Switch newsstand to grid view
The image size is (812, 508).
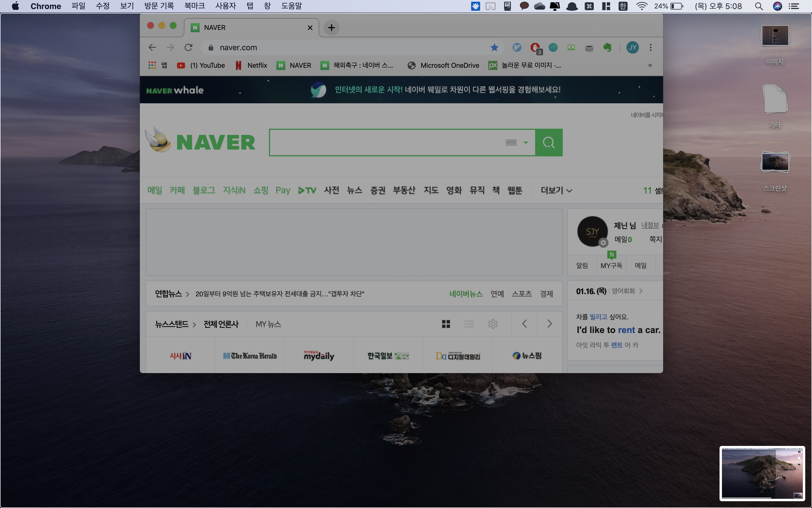point(446,324)
